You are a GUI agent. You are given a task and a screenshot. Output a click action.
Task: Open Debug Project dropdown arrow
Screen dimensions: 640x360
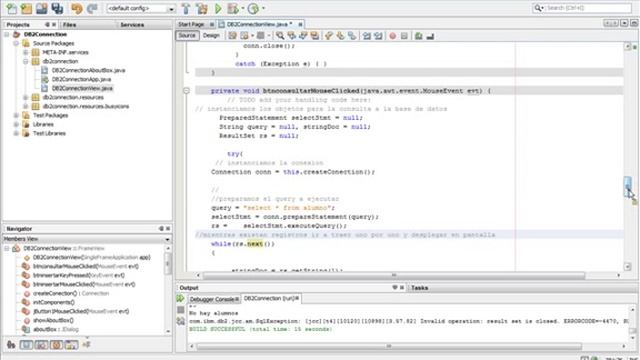(243, 8)
